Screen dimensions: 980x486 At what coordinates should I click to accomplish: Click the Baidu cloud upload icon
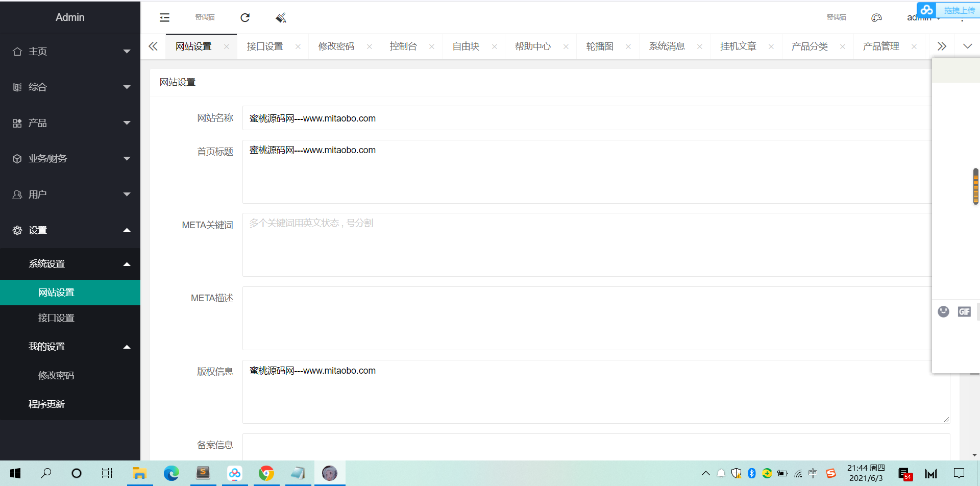927,10
